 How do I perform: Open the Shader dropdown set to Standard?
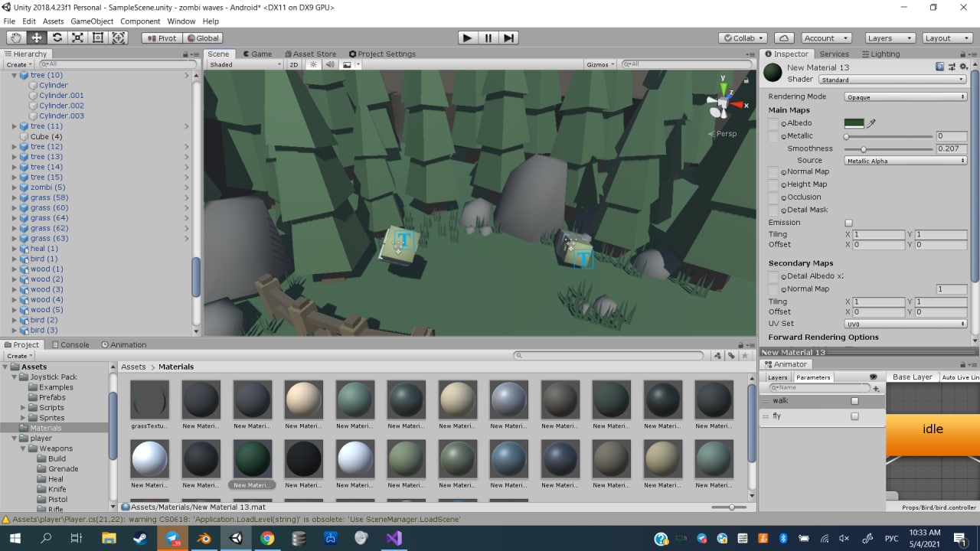pyautogui.click(x=892, y=80)
